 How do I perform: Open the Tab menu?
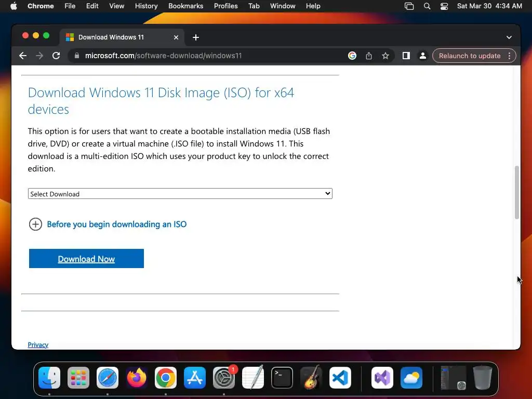(254, 6)
